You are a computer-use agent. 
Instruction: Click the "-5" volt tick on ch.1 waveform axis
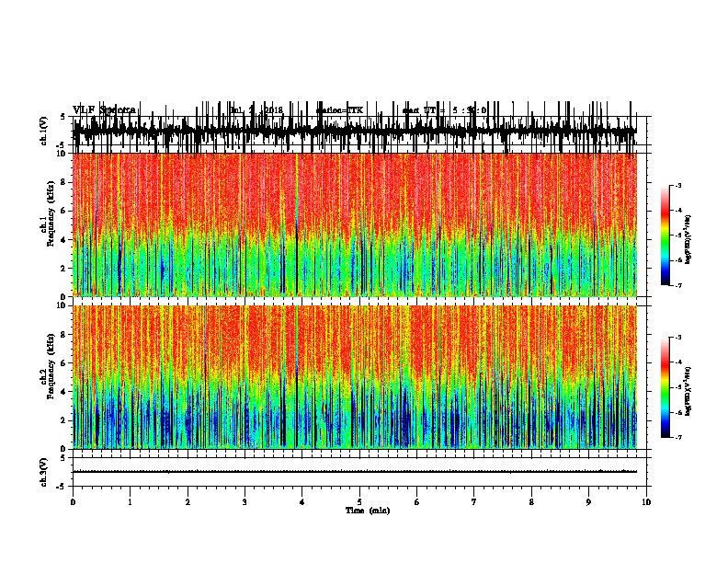pos(62,145)
